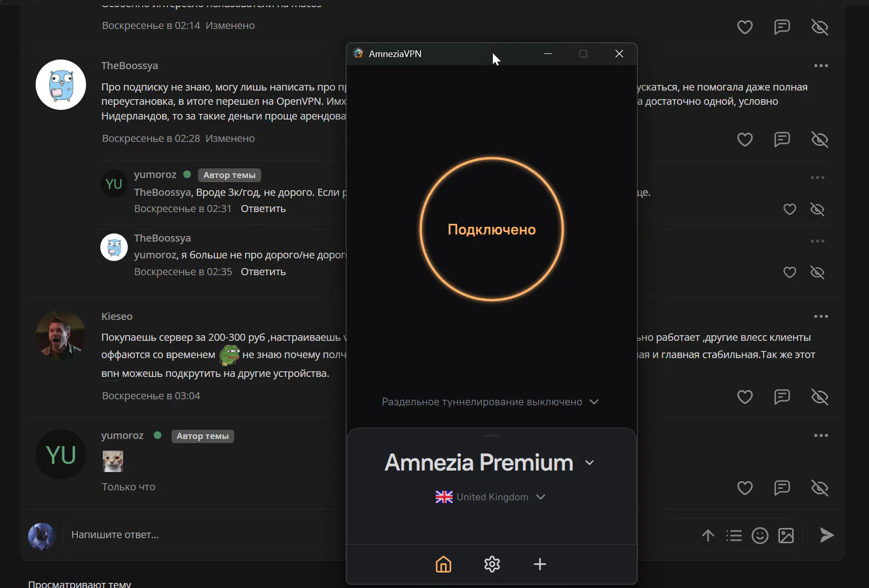Add a new server with plus icon
This screenshot has height=588, width=869.
[540, 564]
